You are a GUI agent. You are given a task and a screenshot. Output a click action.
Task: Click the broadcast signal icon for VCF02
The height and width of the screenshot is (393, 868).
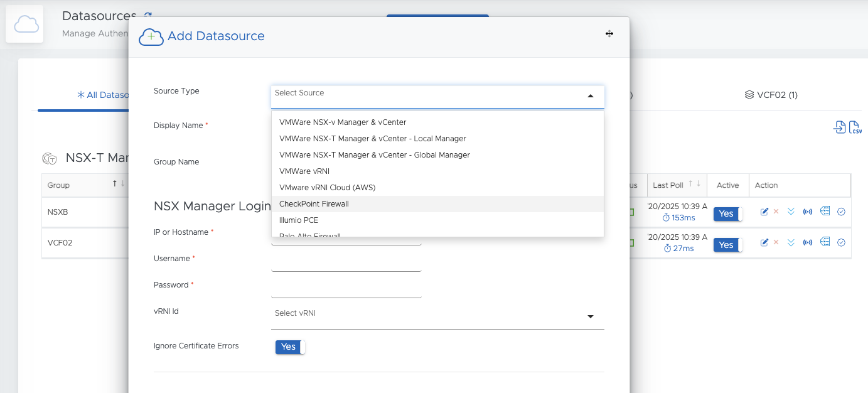tap(808, 242)
